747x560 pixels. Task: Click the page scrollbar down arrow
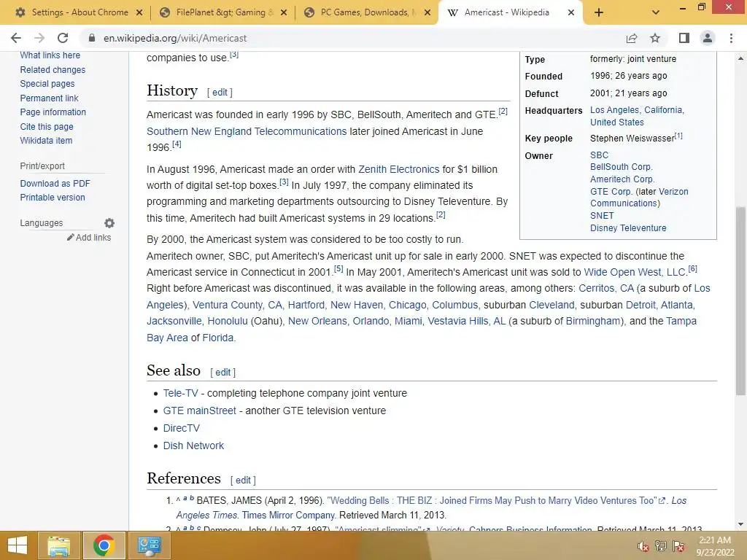[x=740, y=524]
